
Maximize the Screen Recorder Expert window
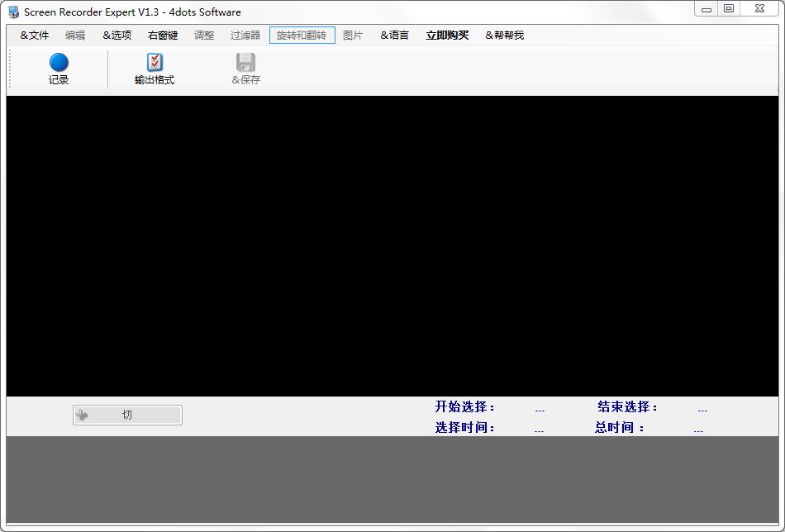pyautogui.click(x=728, y=8)
